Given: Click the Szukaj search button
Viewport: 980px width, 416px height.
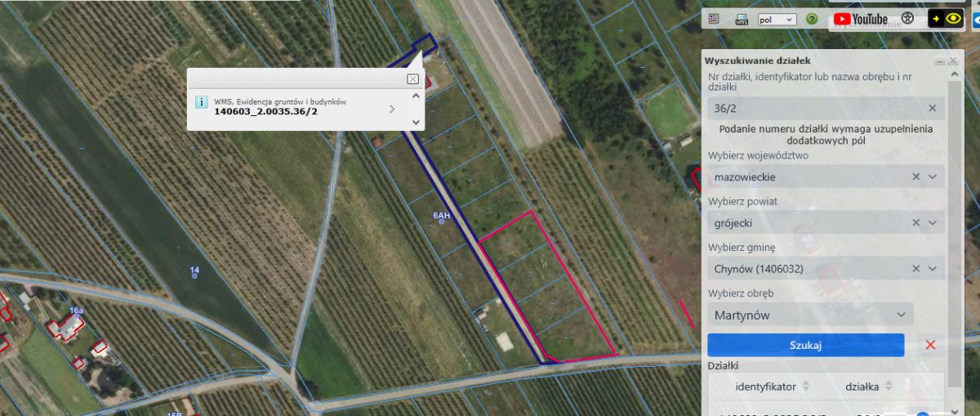Looking at the screenshot, I should (806, 345).
